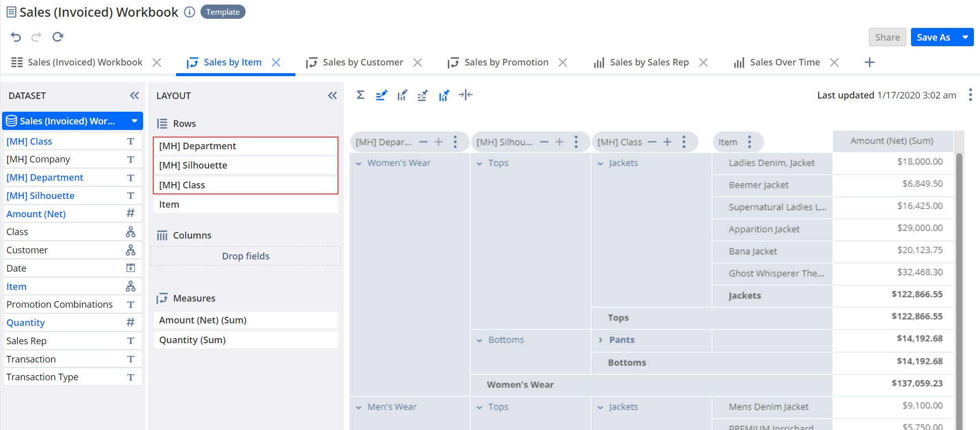Image resolution: width=980 pixels, height=430 pixels.
Task: Click the vertical scrollbar of the table
Action: [x=959, y=292]
